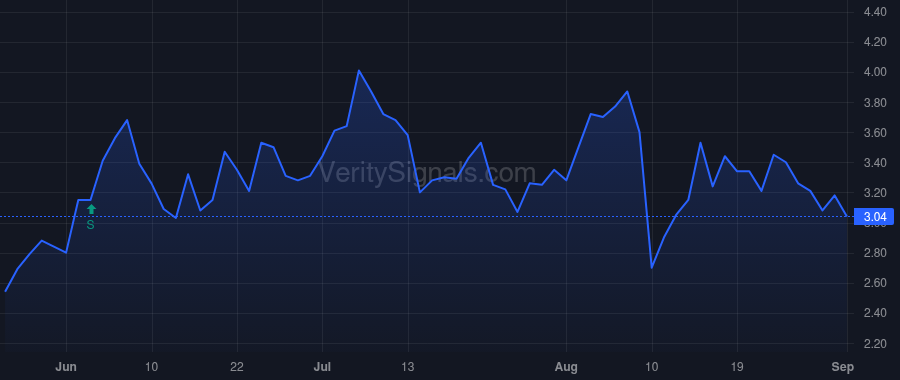Click the Jun date axis label
The width and height of the screenshot is (900, 380).
[66, 367]
